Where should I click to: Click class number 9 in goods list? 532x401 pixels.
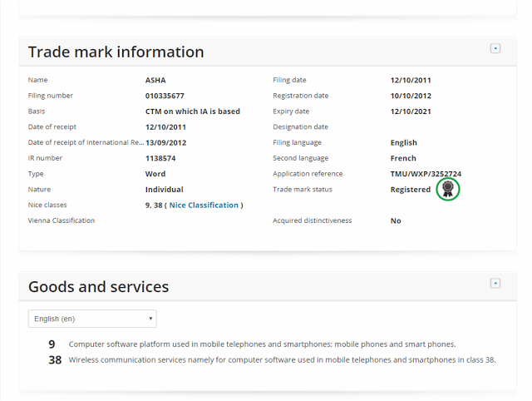click(52, 344)
